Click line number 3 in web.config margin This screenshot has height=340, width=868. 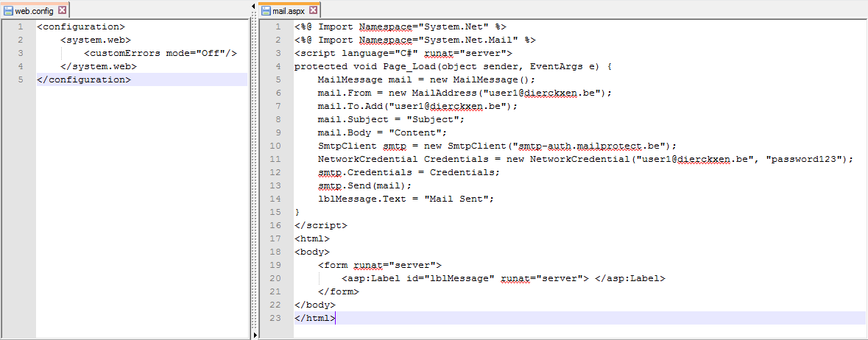tap(21, 53)
